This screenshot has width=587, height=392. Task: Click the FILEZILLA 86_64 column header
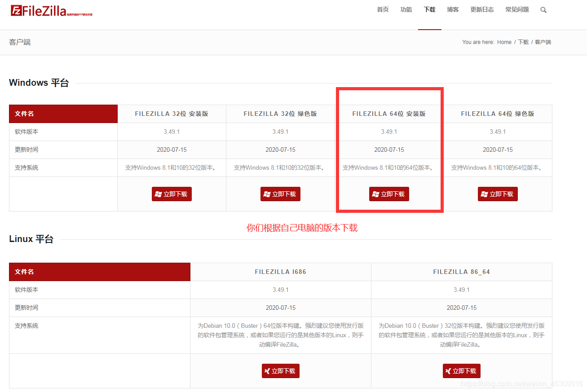coord(462,272)
